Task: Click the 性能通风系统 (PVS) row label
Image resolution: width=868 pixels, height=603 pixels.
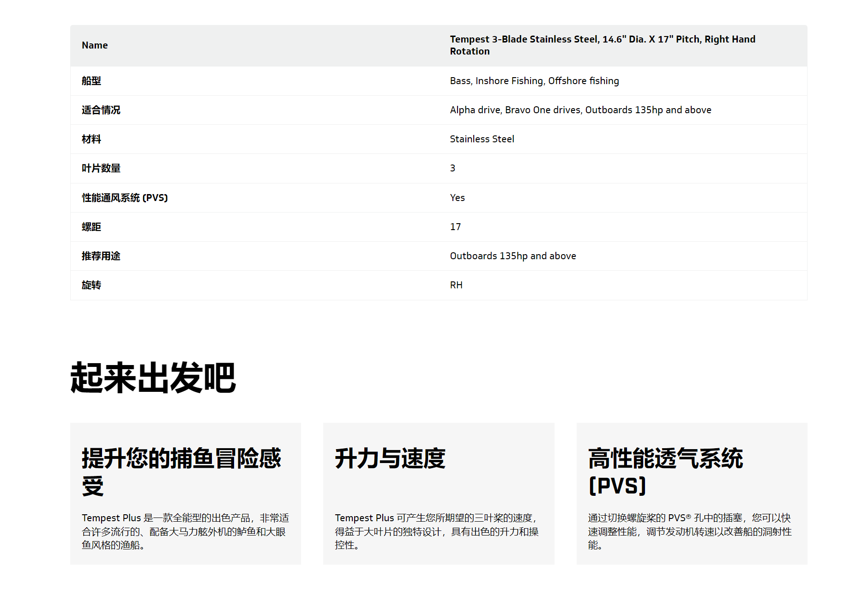Action: [125, 198]
